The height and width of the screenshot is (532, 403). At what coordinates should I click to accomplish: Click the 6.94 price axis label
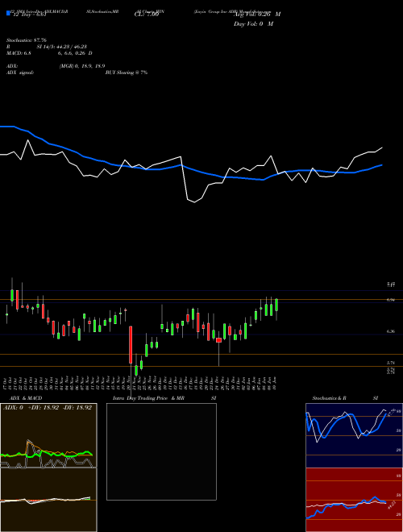391,300
